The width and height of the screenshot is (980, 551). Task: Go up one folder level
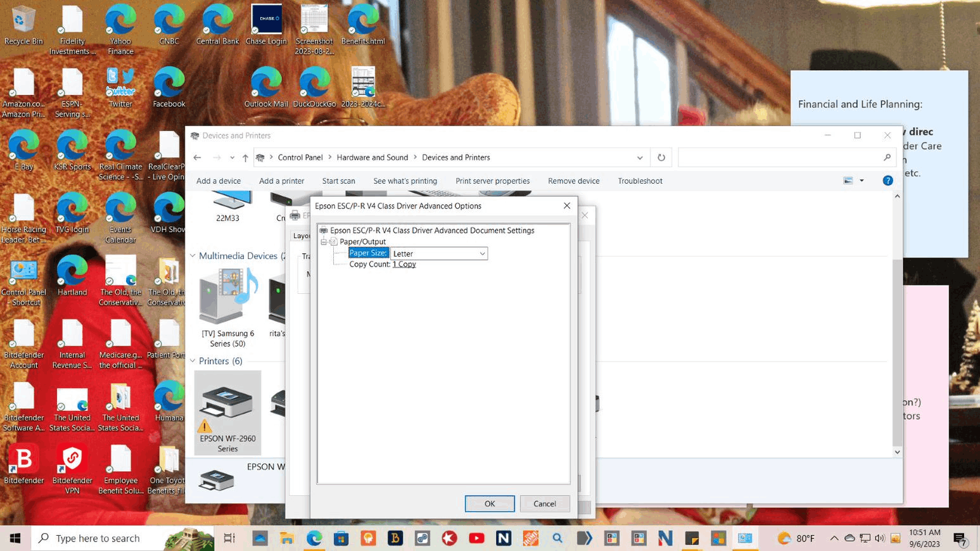[245, 158]
